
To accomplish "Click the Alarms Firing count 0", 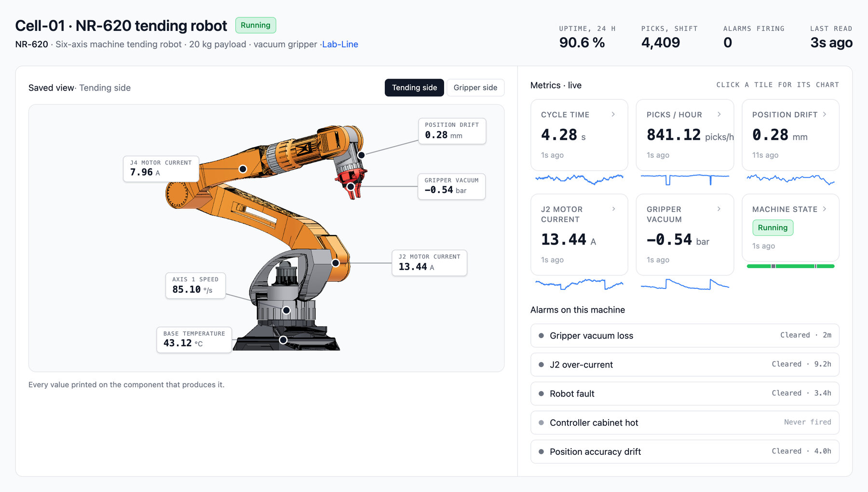I will click(x=728, y=43).
